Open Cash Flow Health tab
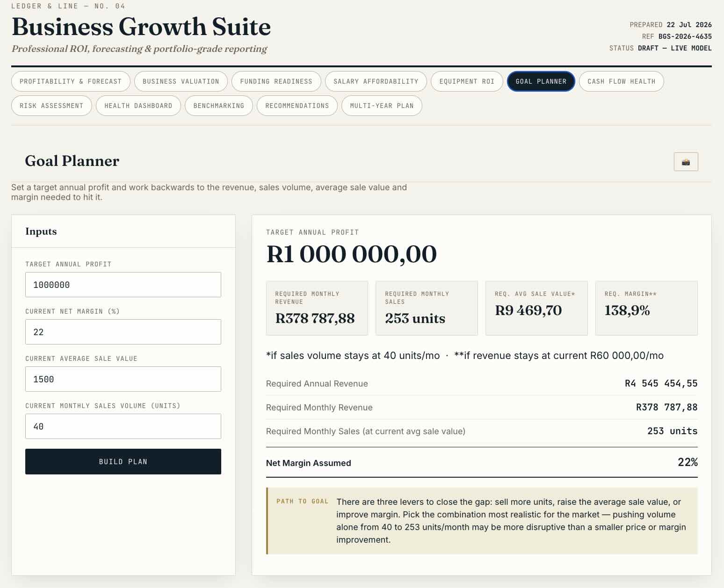Viewport: 724px width, 588px height. pyautogui.click(x=621, y=81)
